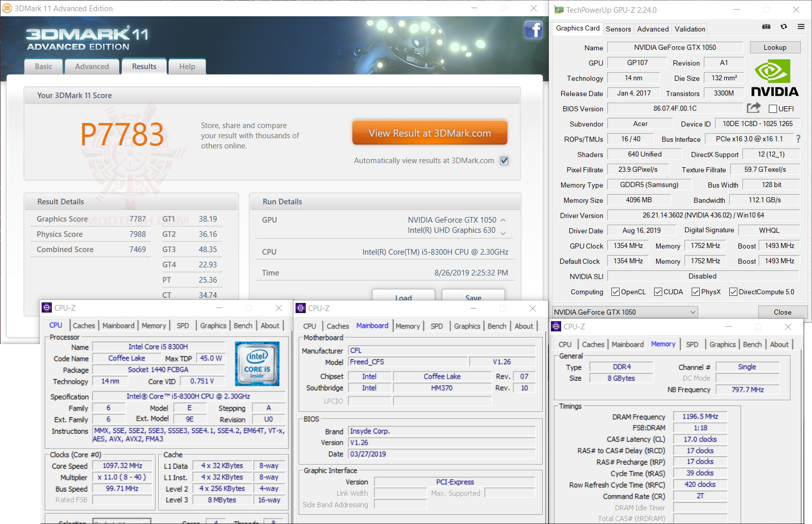Select the Graphics Card tab in GPU-Z

[x=577, y=28]
